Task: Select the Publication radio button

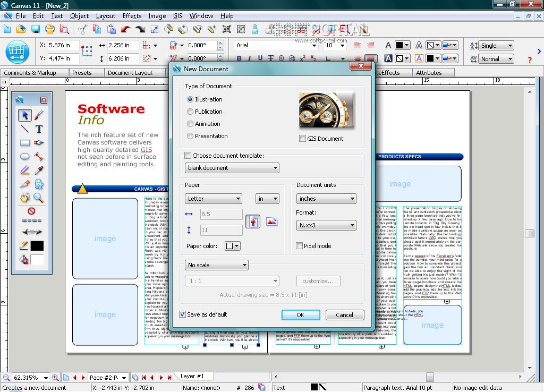Action: click(x=190, y=112)
